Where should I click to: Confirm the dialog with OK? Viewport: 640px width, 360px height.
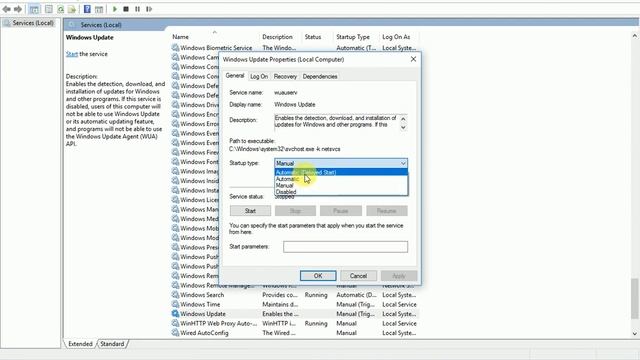tap(318, 276)
